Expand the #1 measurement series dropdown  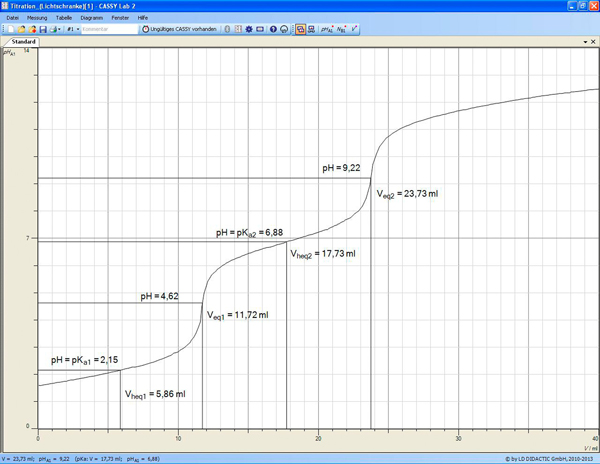(72, 29)
